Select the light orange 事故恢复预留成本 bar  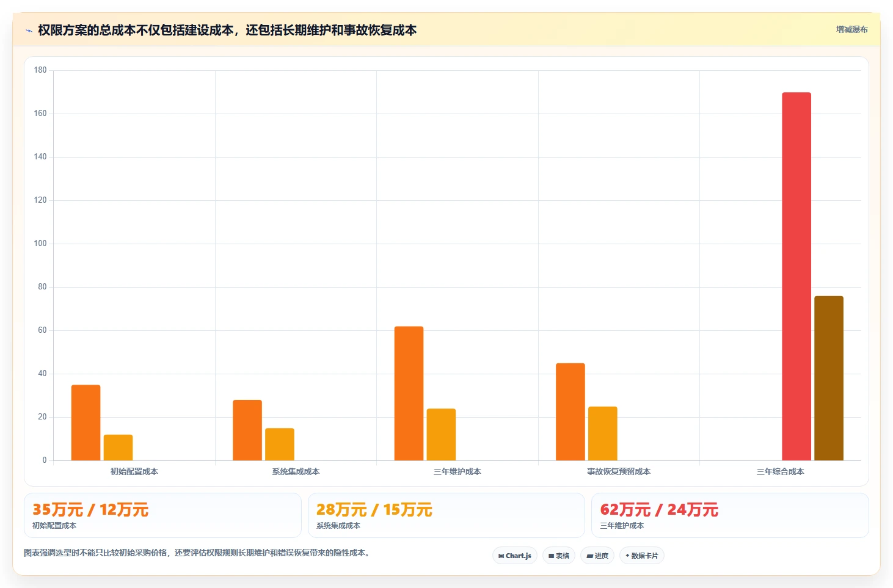(603, 434)
